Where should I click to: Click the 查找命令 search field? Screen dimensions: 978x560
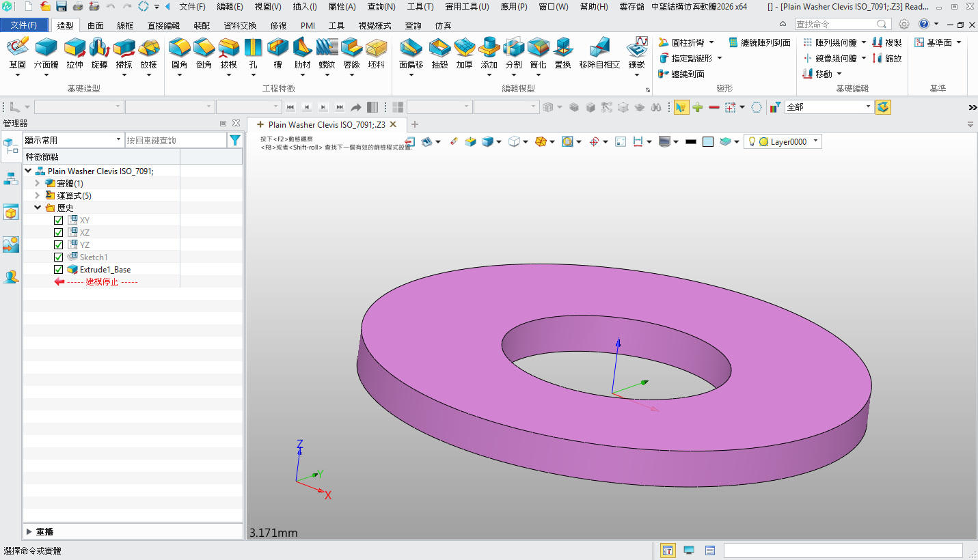843,24
